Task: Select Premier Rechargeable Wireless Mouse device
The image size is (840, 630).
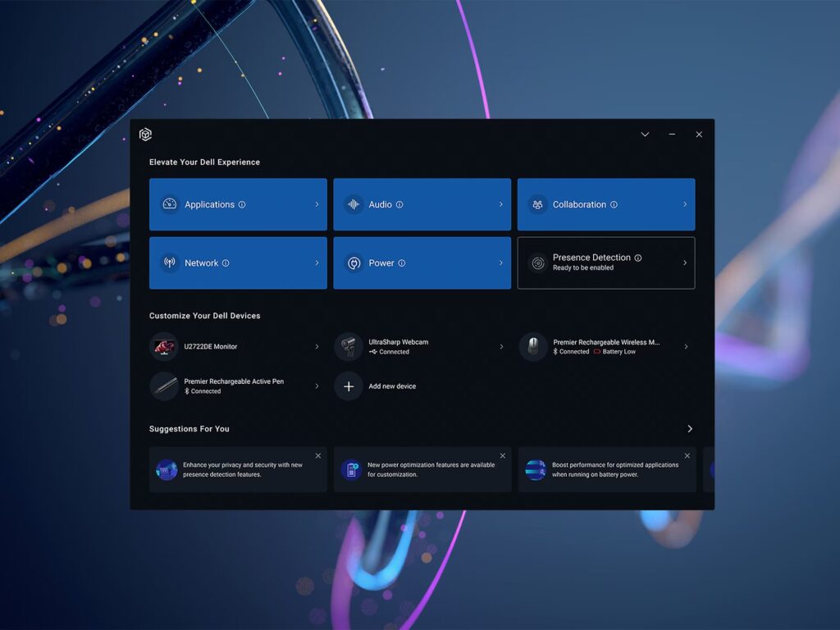Action: pos(605,346)
